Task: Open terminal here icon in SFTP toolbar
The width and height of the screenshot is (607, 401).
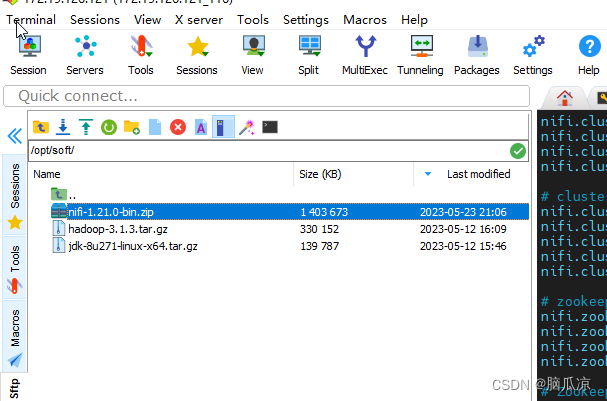Action: (270, 127)
